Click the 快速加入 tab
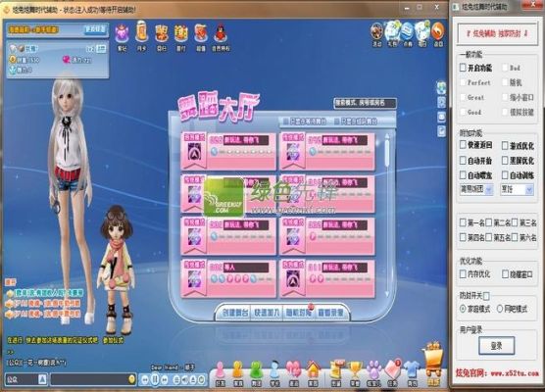Image resolution: width=545 pixels, height=392 pixels. coord(267,313)
